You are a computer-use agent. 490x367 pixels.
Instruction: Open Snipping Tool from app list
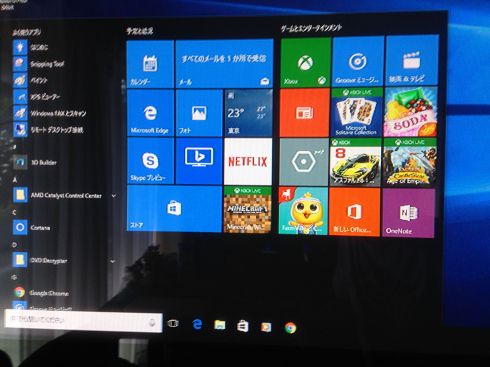tap(39, 64)
